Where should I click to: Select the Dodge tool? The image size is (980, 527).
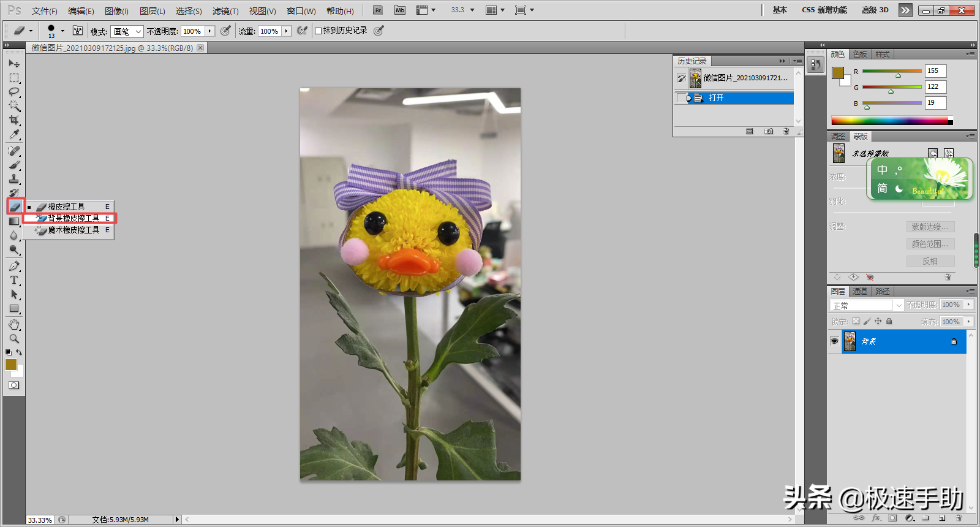click(14, 249)
